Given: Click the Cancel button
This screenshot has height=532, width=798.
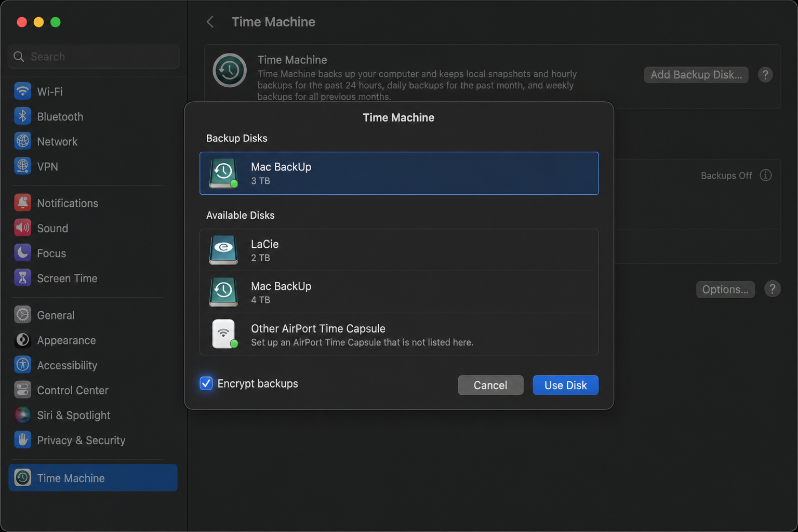Looking at the screenshot, I should tap(490, 385).
